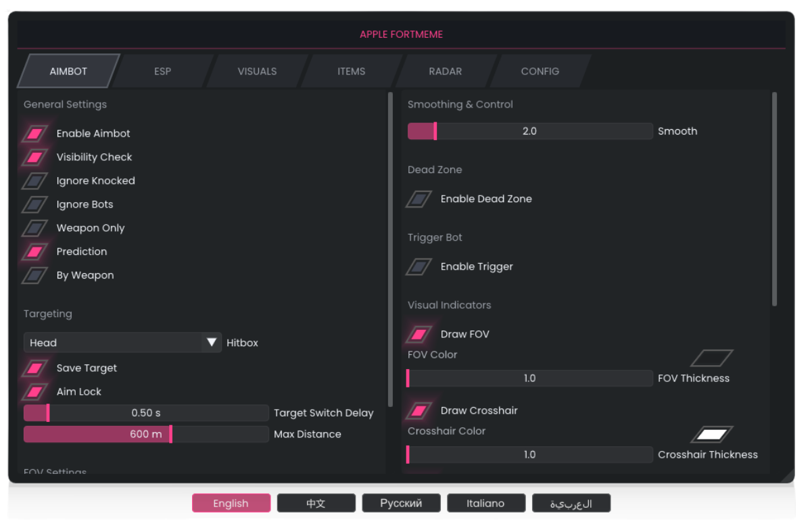This screenshot has width=812, height=526.
Task: Click the Smooth slider
Action: tap(529, 131)
